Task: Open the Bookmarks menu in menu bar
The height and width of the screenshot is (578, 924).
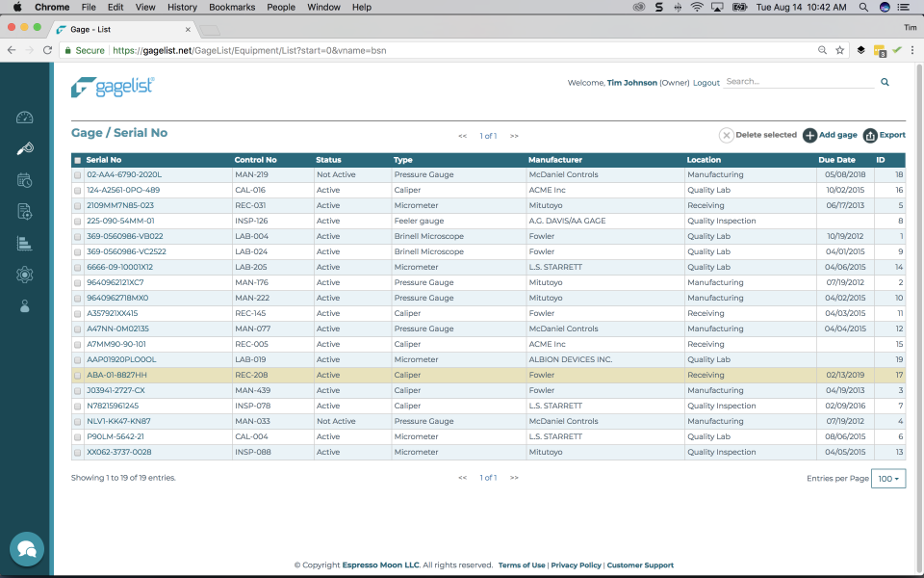Action: (234, 7)
